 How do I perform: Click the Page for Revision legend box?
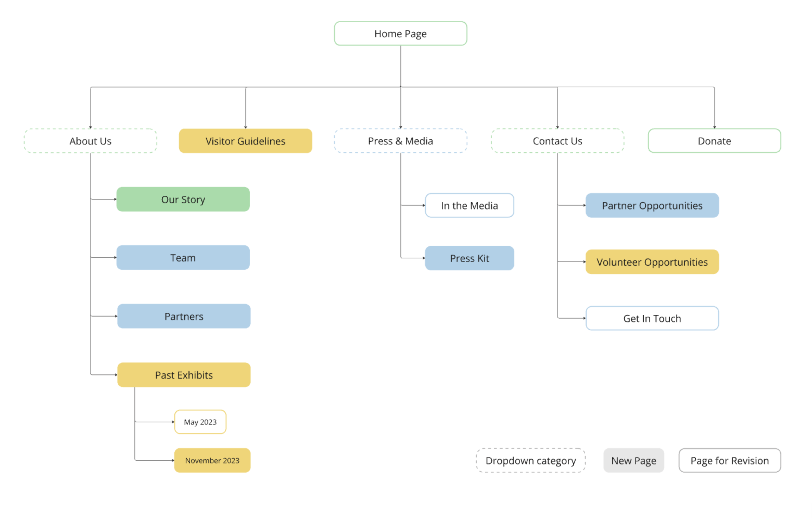729,460
